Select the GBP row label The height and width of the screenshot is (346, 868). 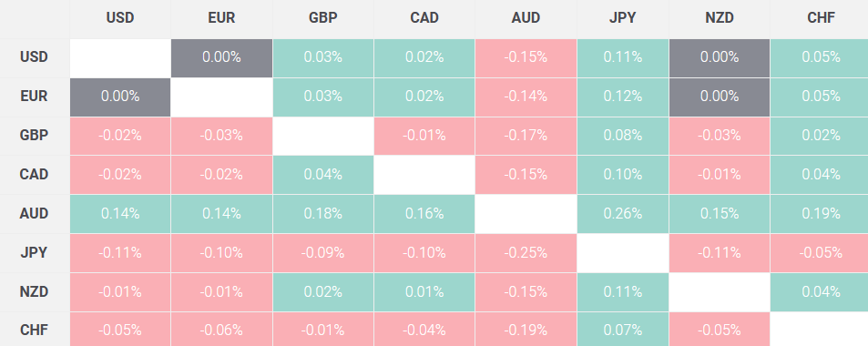(x=35, y=136)
